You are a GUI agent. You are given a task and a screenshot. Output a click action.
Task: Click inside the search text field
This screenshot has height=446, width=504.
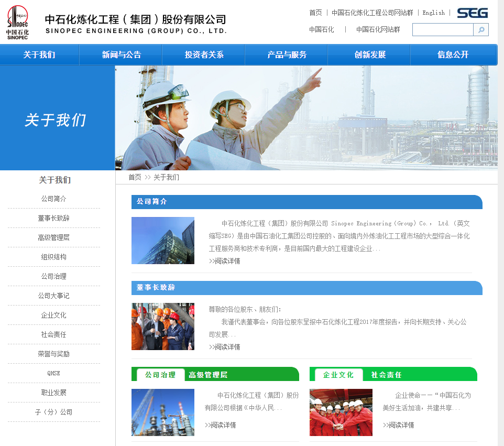click(442, 30)
